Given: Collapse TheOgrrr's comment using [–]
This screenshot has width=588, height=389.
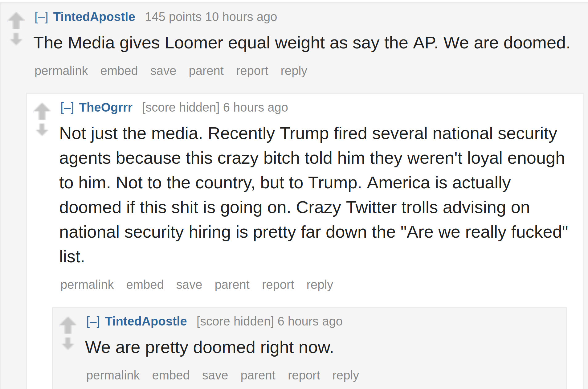Looking at the screenshot, I should click(x=67, y=108).
